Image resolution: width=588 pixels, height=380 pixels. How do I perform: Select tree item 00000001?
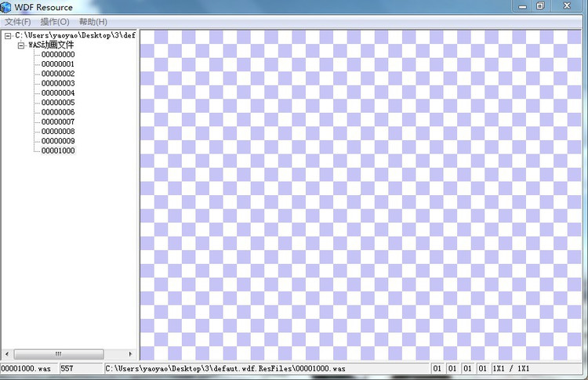[58, 64]
